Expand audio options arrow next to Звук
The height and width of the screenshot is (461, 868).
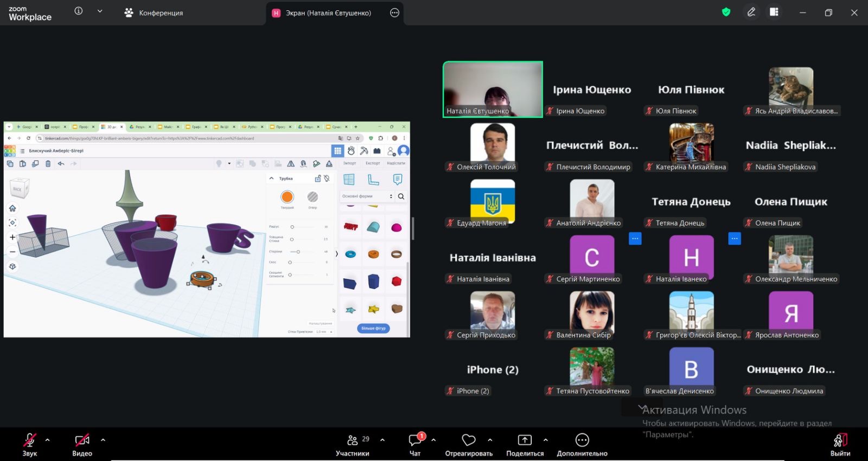point(48,440)
